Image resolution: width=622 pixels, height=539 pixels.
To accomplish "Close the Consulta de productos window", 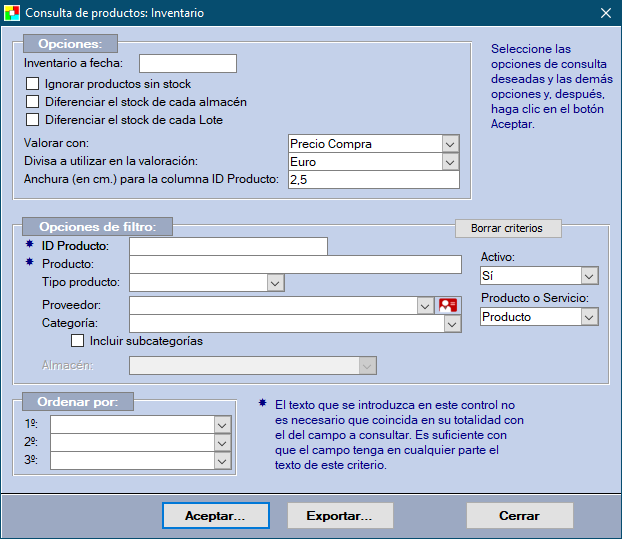I will point(605,13).
